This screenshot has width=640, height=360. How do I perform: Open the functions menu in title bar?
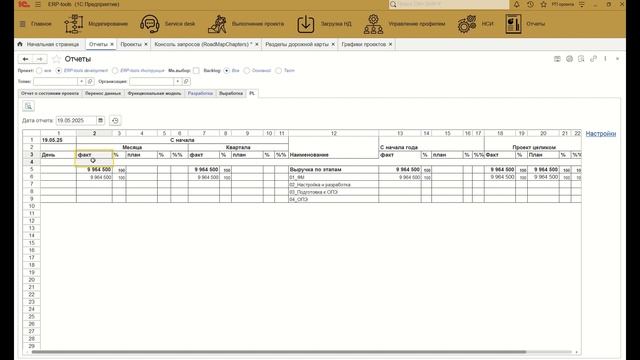pos(38,4)
